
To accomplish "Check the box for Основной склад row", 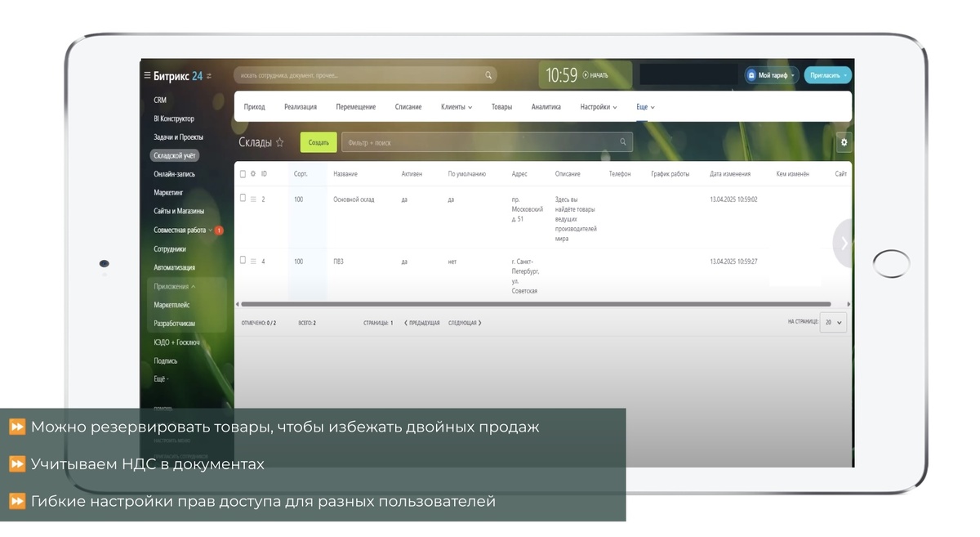I will pyautogui.click(x=243, y=198).
